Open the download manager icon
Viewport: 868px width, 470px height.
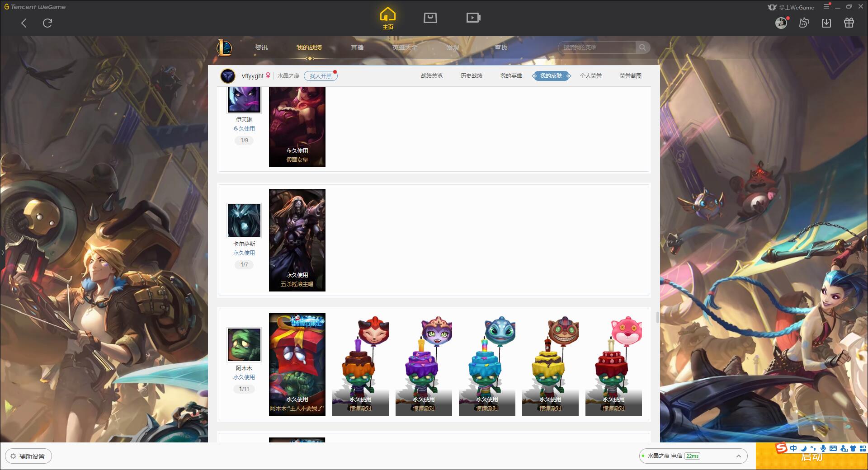(826, 23)
